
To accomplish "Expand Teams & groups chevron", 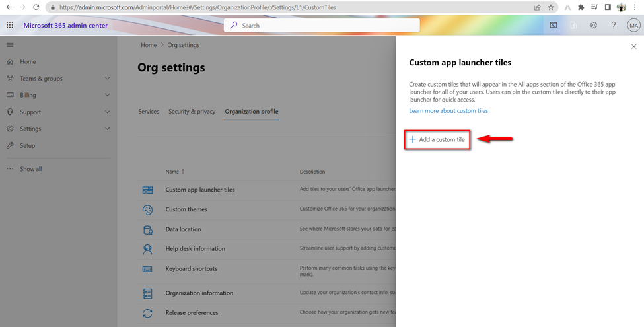I will click(107, 78).
